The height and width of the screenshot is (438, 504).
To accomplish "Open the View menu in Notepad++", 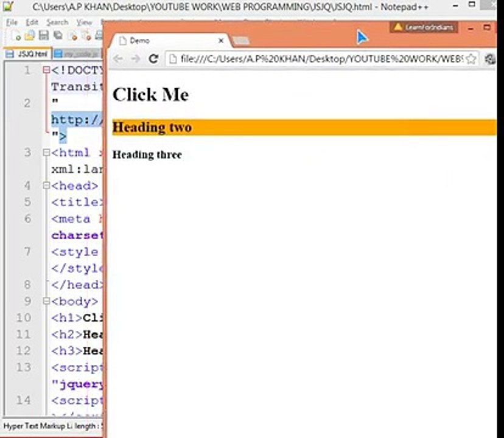I will [84, 22].
